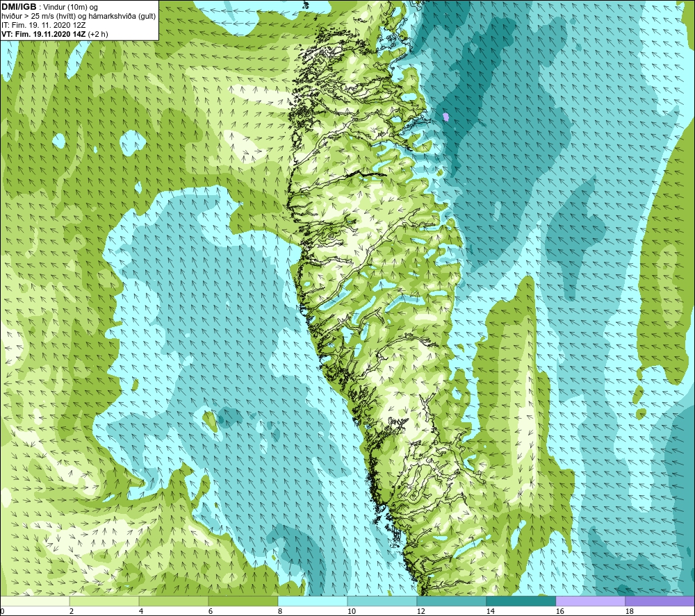Click the 0–2 m/s pale legend swatch
This screenshot has width=695, height=616.
point(35,601)
